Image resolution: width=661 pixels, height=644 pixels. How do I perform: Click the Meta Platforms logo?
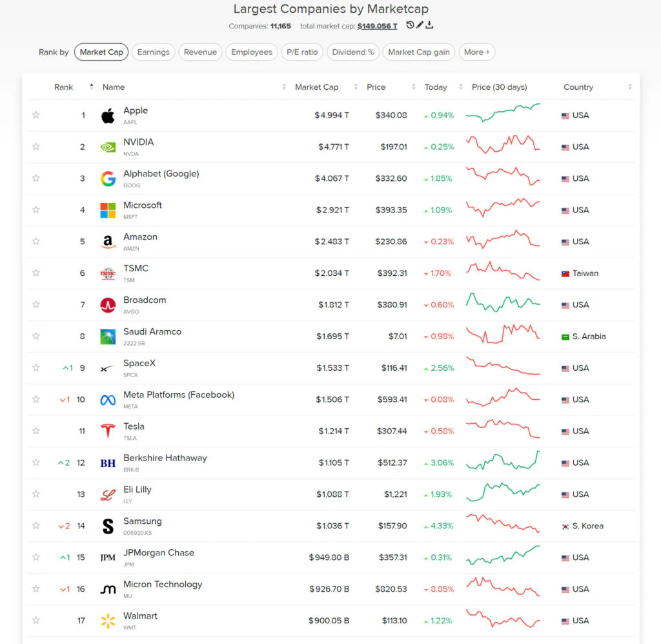pyautogui.click(x=108, y=400)
